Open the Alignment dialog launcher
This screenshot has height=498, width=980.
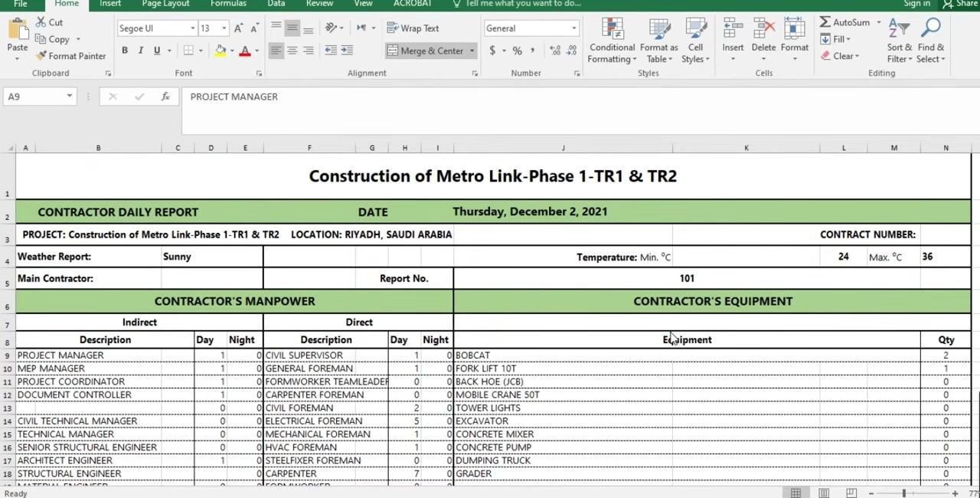click(475, 74)
